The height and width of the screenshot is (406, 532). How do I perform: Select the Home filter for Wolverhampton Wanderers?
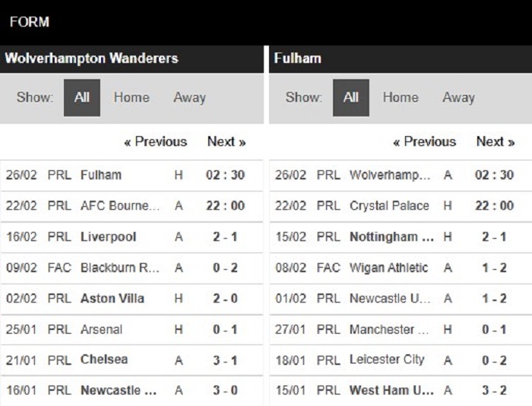pos(131,98)
